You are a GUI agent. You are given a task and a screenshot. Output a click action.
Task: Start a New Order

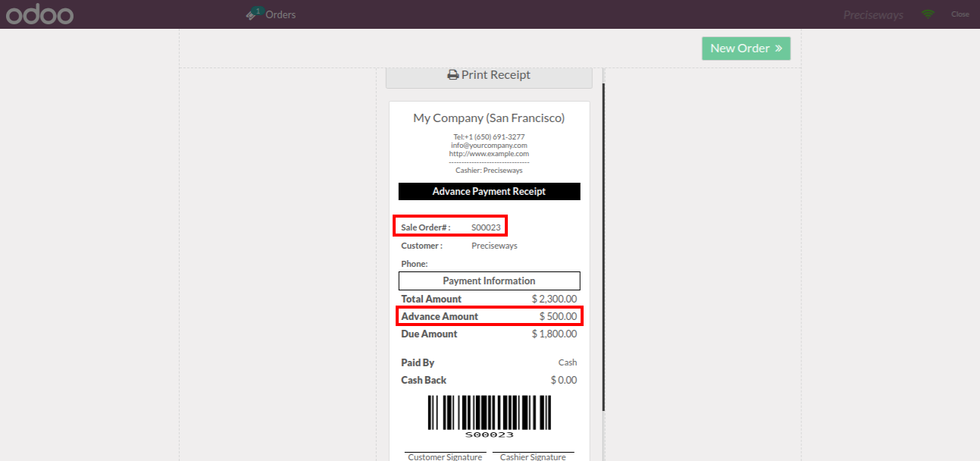(746, 49)
